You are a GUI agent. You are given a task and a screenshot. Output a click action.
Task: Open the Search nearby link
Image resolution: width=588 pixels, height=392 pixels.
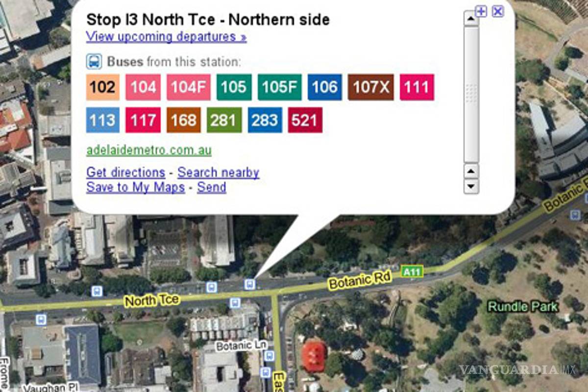[218, 172]
